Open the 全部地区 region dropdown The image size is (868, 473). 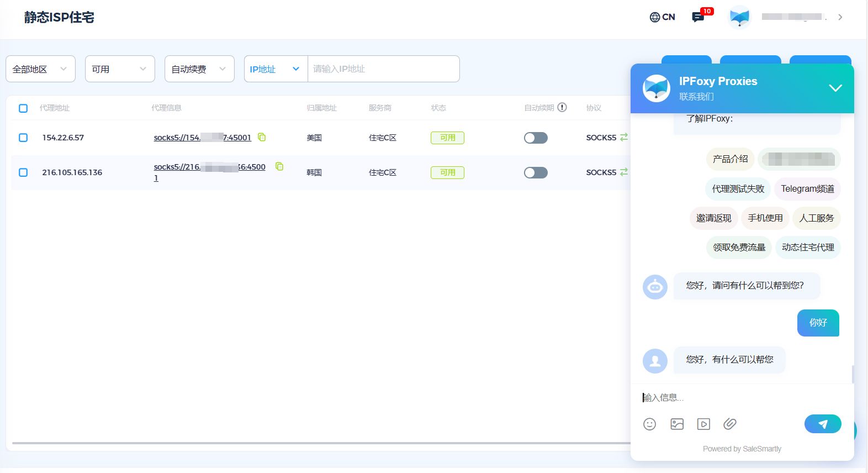(x=40, y=69)
